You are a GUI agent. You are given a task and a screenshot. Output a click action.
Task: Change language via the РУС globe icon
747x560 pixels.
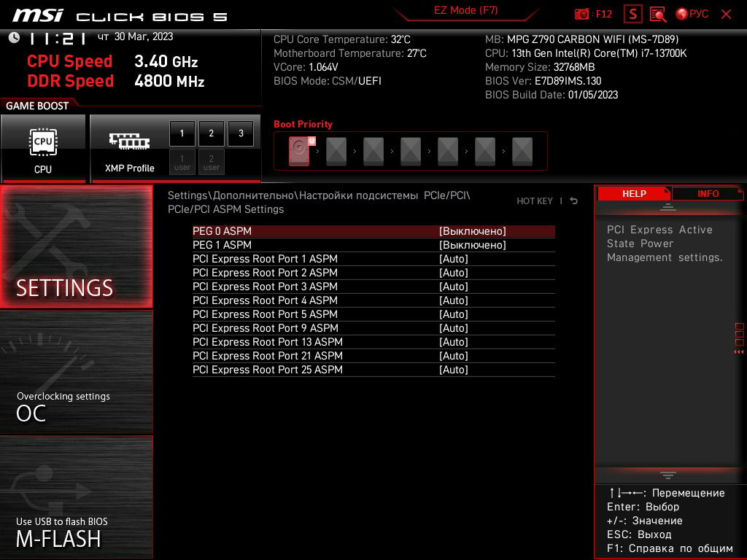(692, 15)
